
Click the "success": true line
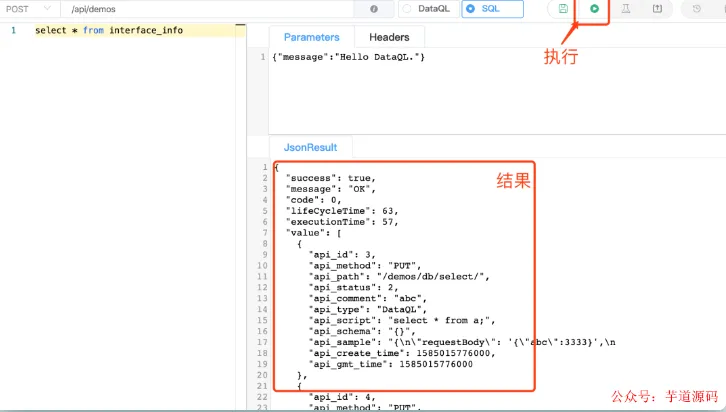point(331,178)
